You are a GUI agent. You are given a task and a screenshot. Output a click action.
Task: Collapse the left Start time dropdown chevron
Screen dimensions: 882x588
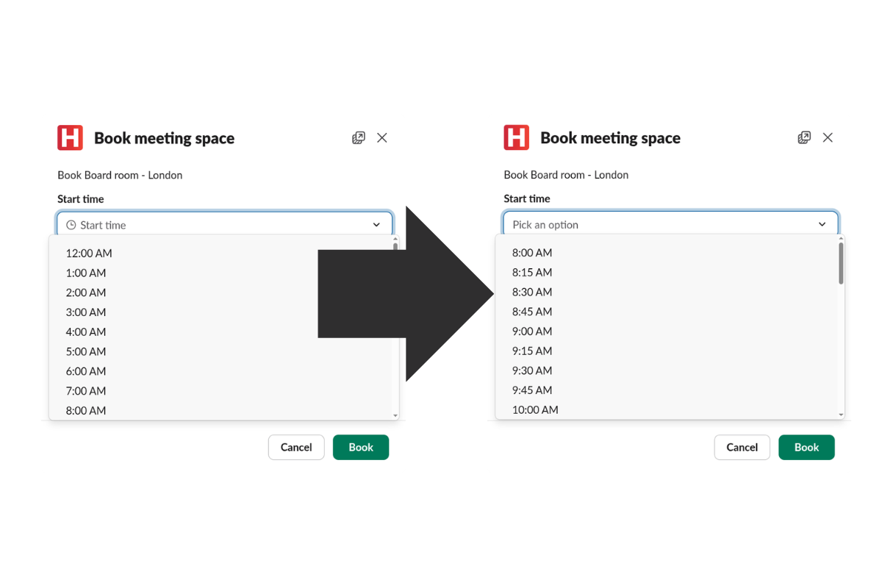[x=376, y=225]
